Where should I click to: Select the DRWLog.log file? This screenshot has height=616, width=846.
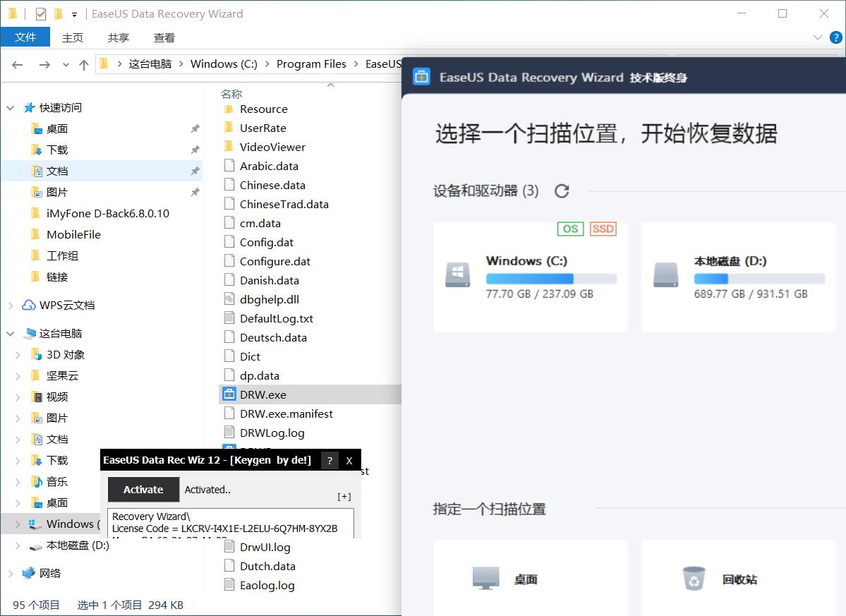(272, 433)
